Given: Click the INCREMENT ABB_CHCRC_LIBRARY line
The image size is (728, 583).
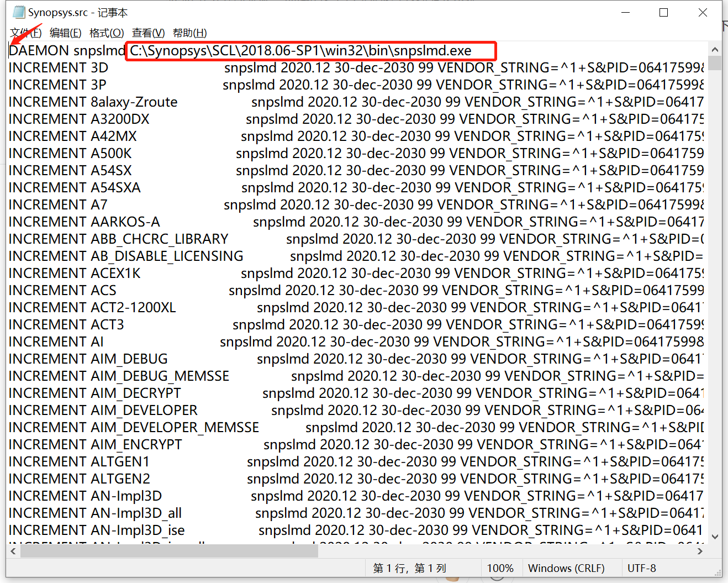Looking at the screenshot, I should pos(356,239).
